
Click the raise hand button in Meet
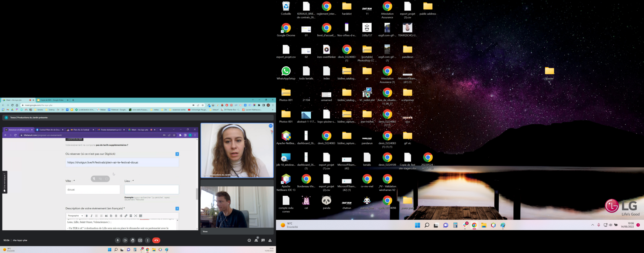coord(133,240)
